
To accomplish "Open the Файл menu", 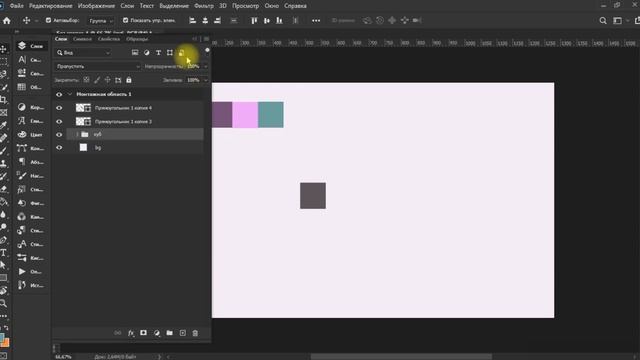I will 16,6.
